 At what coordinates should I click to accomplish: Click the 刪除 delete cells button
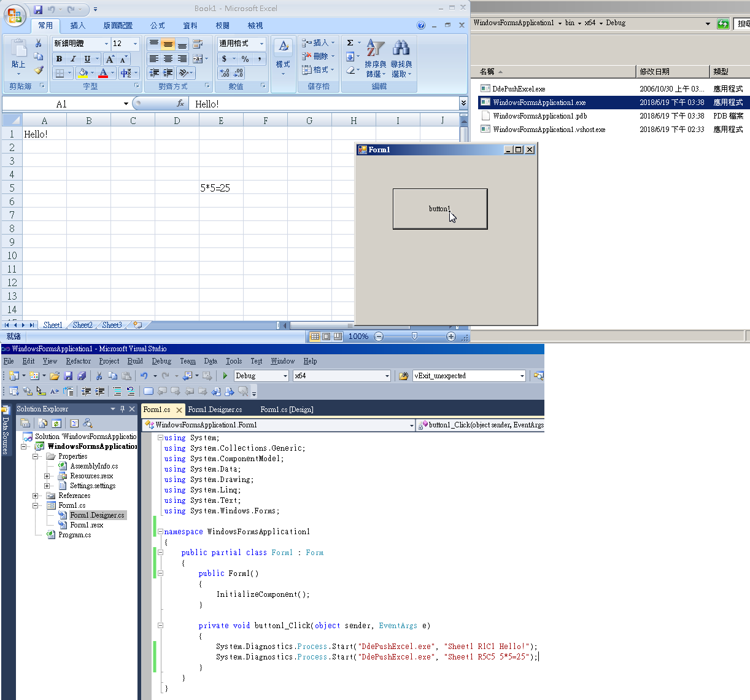pyautogui.click(x=319, y=56)
